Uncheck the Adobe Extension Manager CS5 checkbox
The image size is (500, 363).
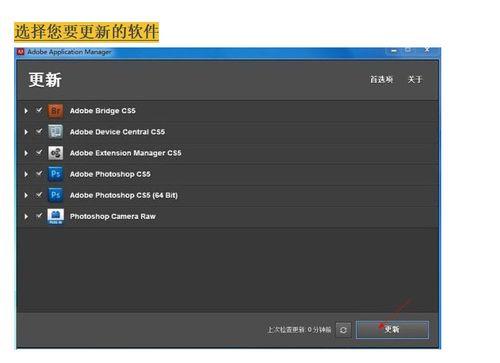point(39,152)
